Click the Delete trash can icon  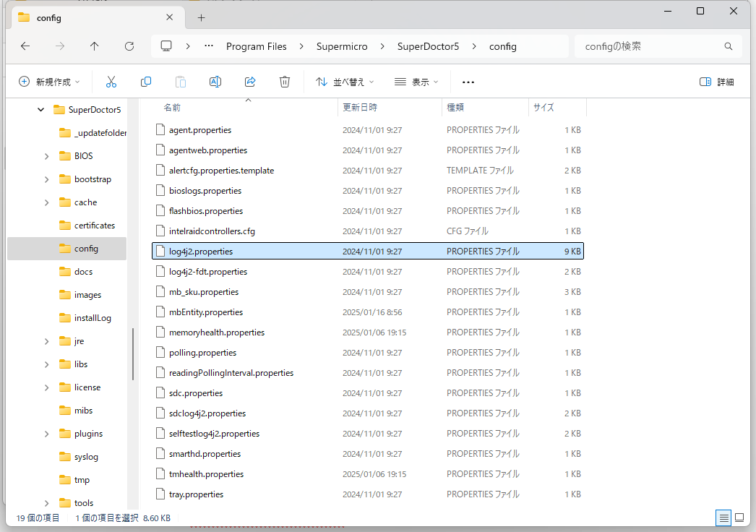point(285,82)
